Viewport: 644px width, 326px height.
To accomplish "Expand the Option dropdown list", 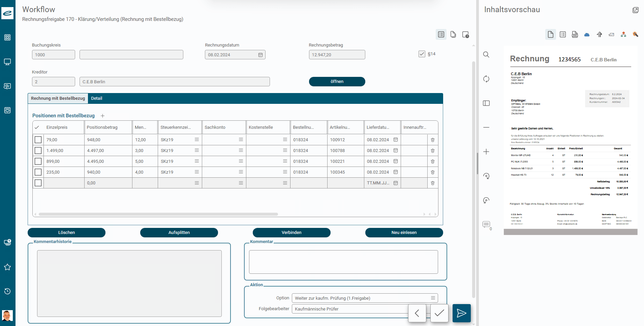I will (x=433, y=298).
